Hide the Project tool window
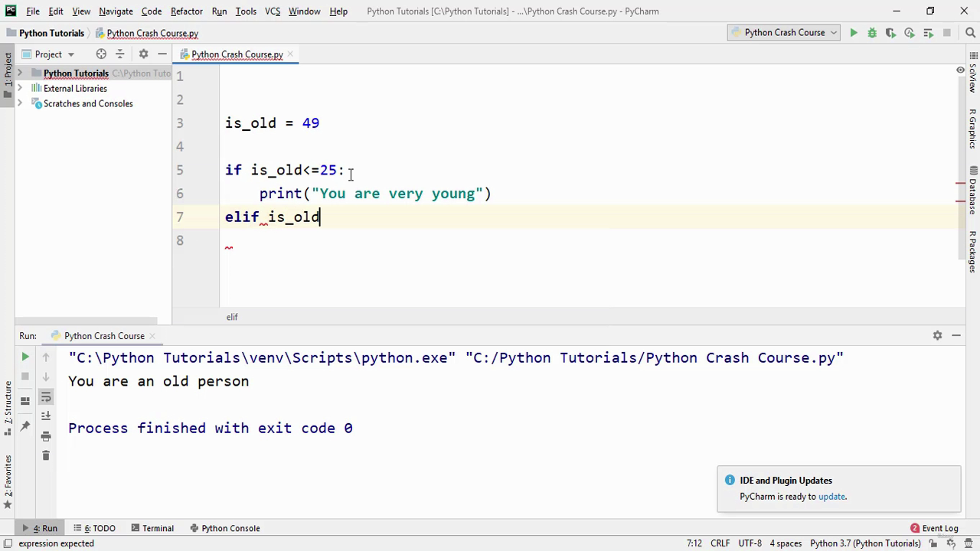980x551 pixels. pyautogui.click(x=162, y=54)
